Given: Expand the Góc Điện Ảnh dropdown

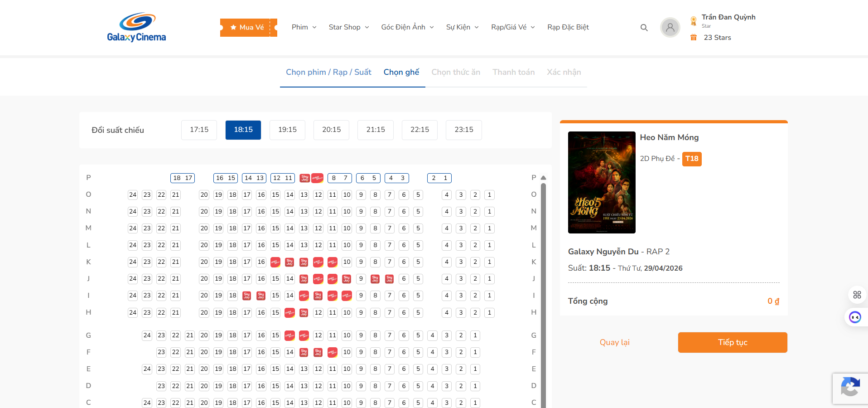Looking at the screenshot, I should pyautogui.click(x=408, y=27).
